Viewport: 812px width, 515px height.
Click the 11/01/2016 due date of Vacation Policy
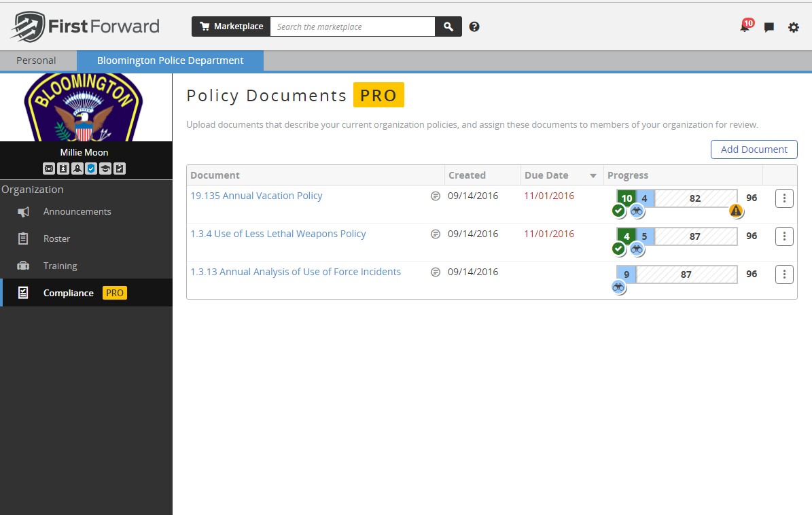549,196
